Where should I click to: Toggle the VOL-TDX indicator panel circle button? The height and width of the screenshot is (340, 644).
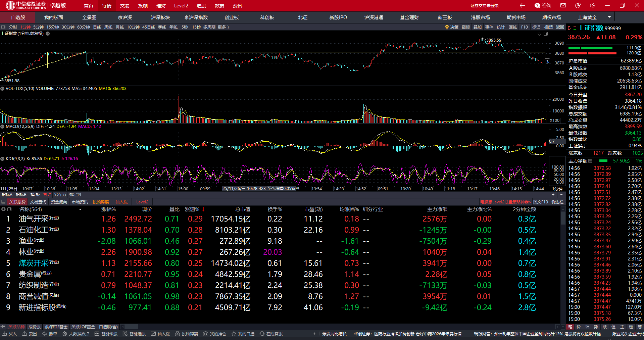pos(2,89)
